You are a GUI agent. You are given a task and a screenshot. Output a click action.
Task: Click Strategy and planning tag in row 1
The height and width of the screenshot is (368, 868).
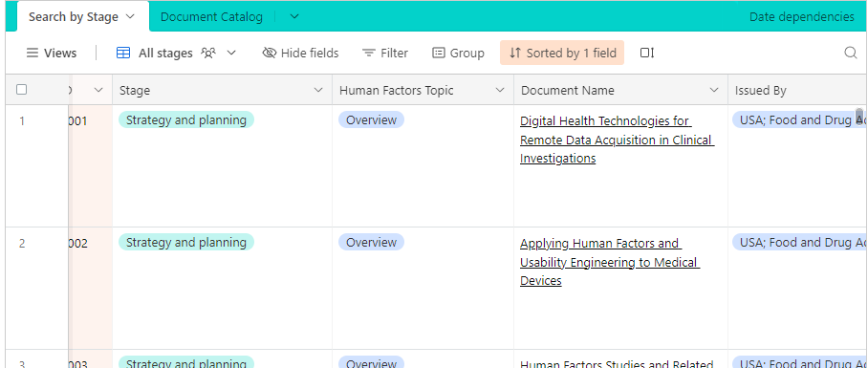tap(186, 120)
